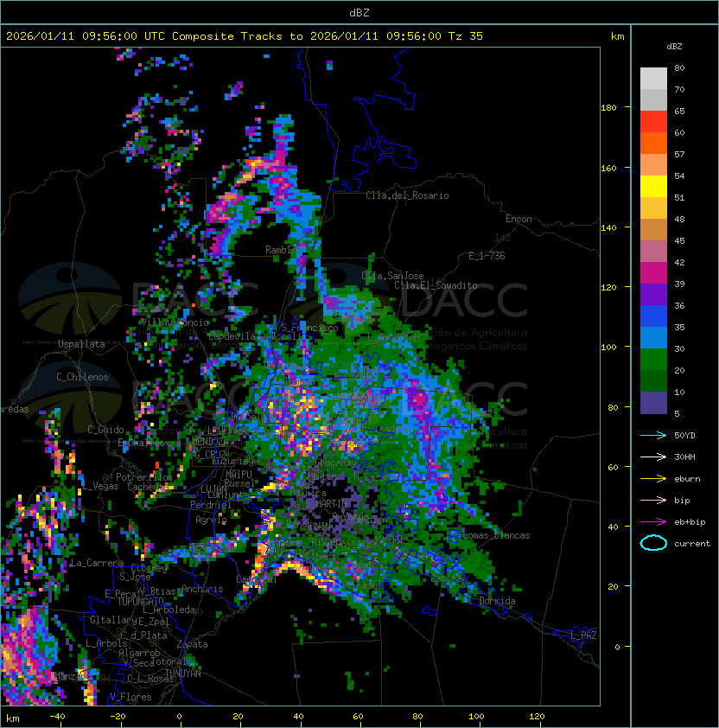Click the white 30HM arrow symbol
The width and height of the screenshot is (719, 728).
653,457
